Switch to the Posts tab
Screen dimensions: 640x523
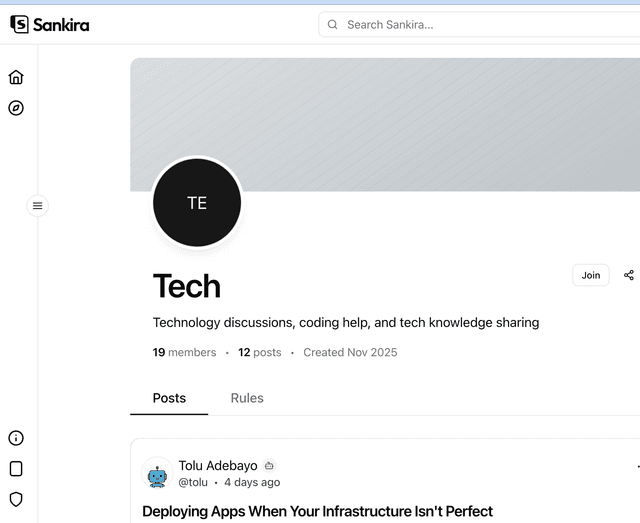tap(169, 398)
